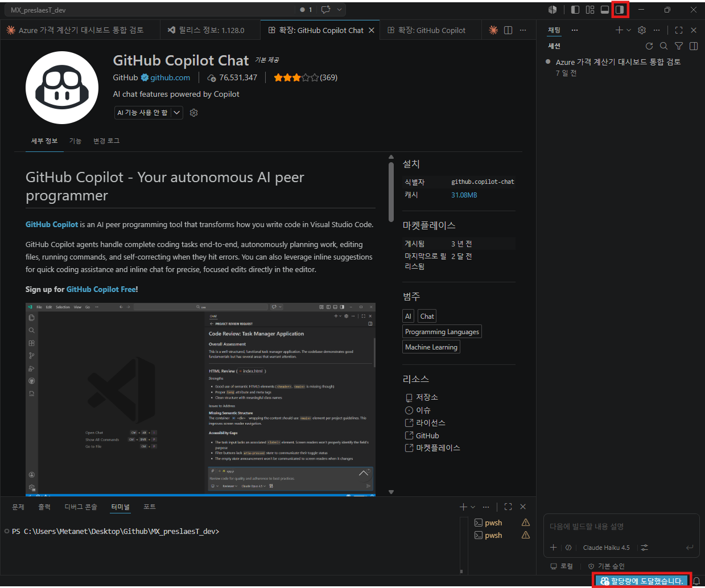705x588 pixels.
Task: Expand the new terminal launch profile dropdown
Action: coord(473,507)
